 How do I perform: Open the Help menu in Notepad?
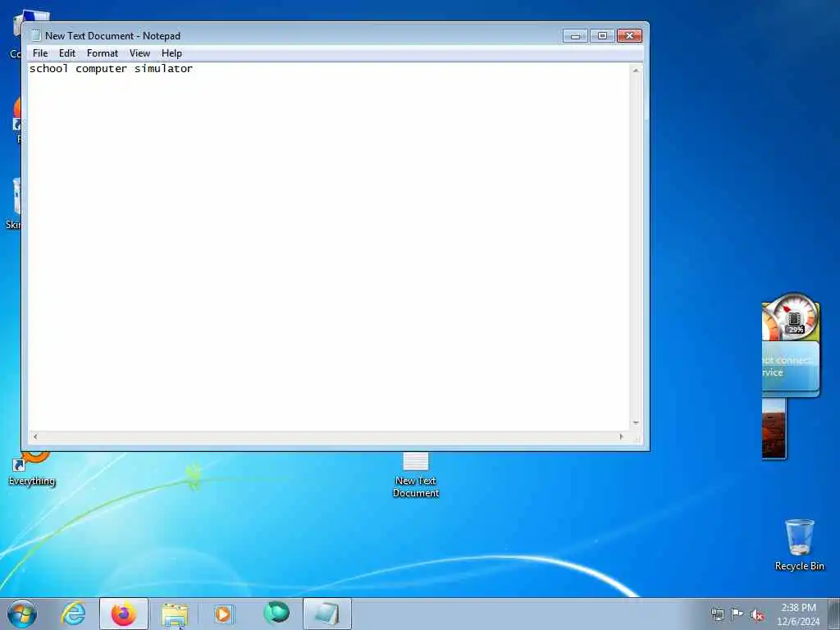[171, 53]
